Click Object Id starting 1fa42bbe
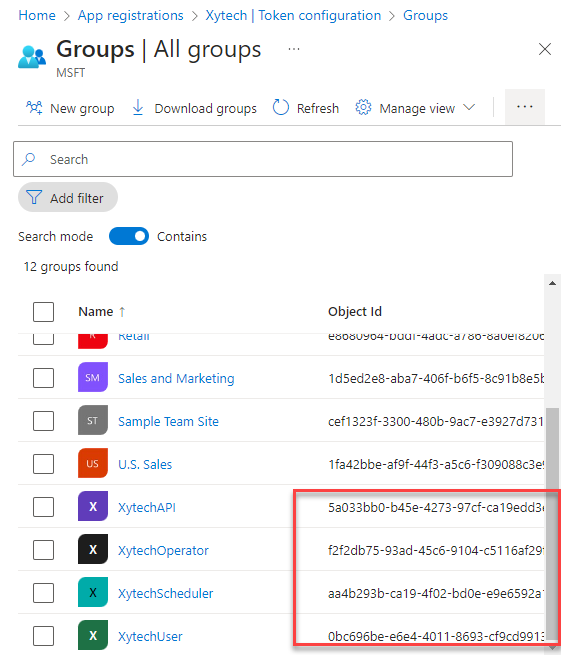The width and height of the screenshot is (561, 655). tap(436, 465)
